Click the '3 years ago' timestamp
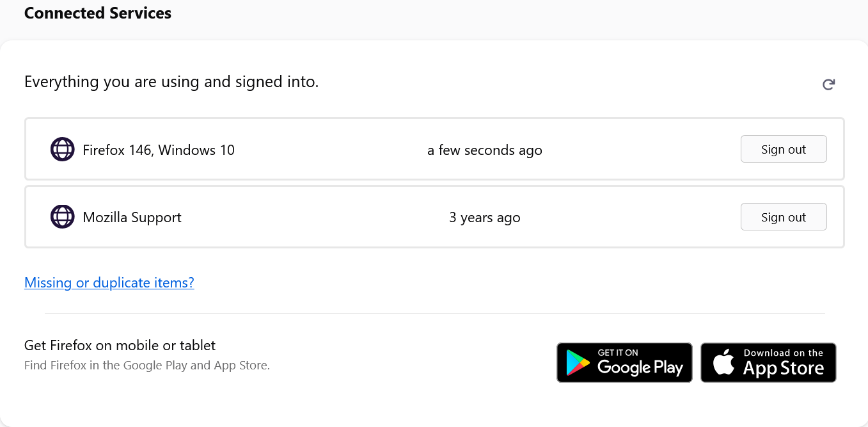 click(484, 218)
